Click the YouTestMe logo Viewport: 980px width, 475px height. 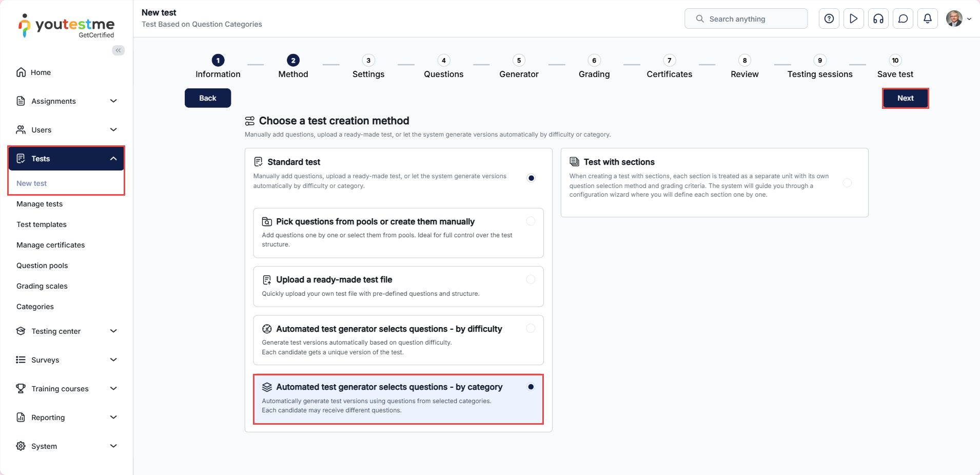pos(67,26)
